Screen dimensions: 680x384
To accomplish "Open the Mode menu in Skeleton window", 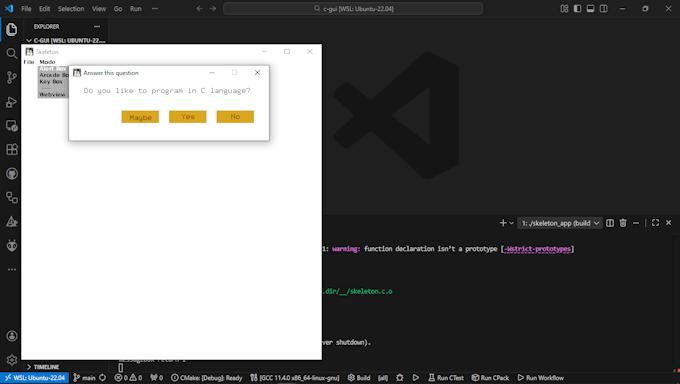I will (47, 62).
